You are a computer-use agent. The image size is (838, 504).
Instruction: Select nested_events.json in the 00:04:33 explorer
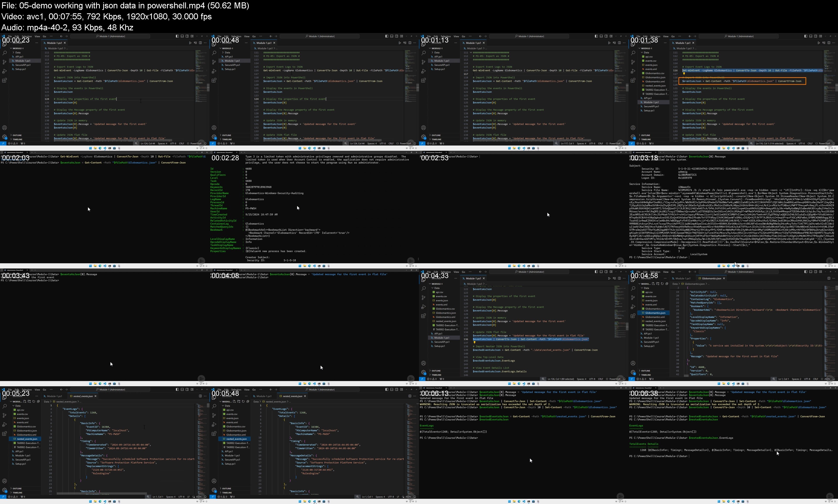click(446, 321)
